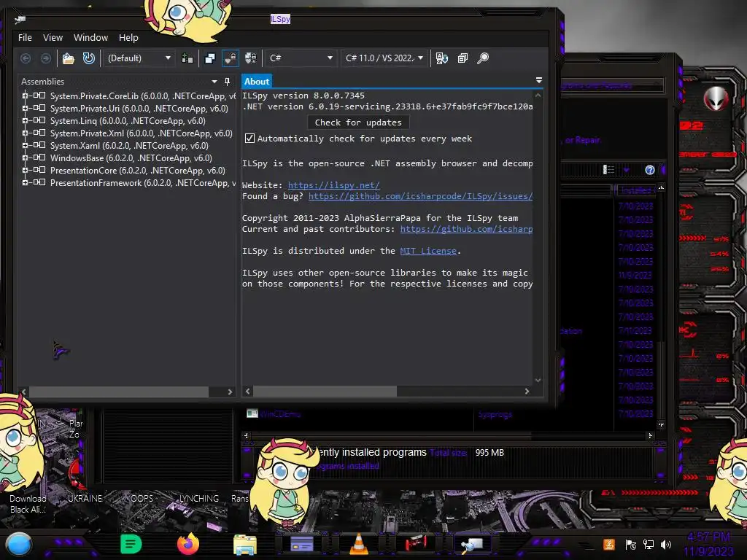Image resolution: width=747 pixels, height=560 pixels.
Task: Open VLC media player from the taskbar
Action: point(359,544)
